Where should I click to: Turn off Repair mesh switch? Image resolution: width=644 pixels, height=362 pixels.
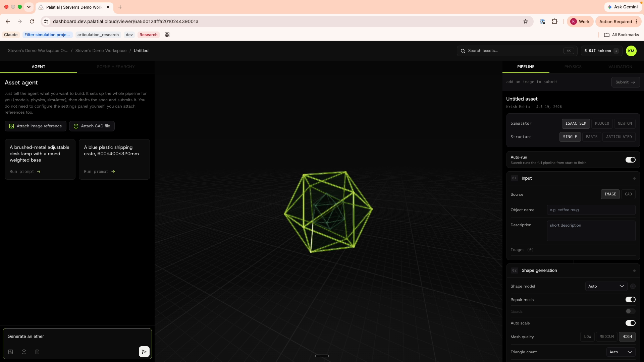click(630, 300)
